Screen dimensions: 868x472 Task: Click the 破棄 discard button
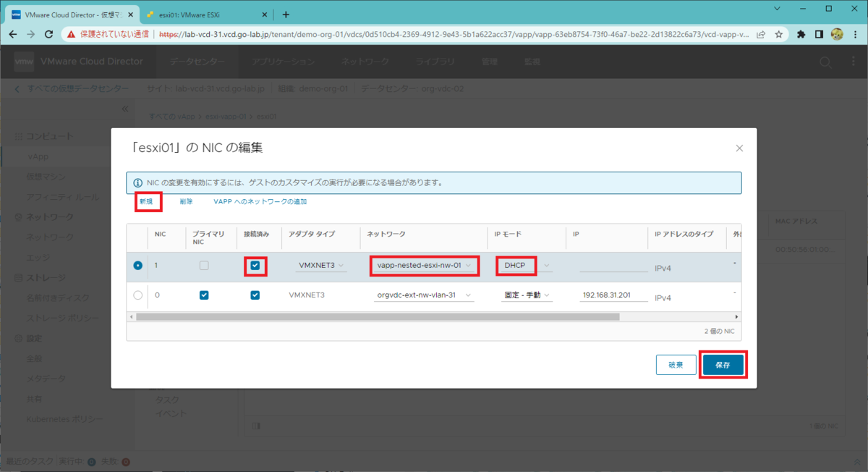click(676, 365)
